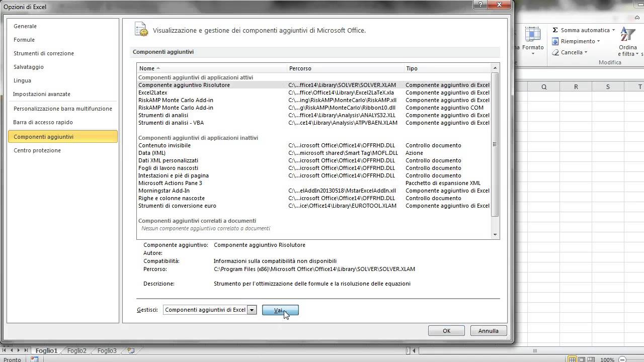This screenshot has width=644, height=362.
Task: Click the Sigma AutoSum icon in Excel ribbon
Action: pyautogui.click(x=555, y=30)
